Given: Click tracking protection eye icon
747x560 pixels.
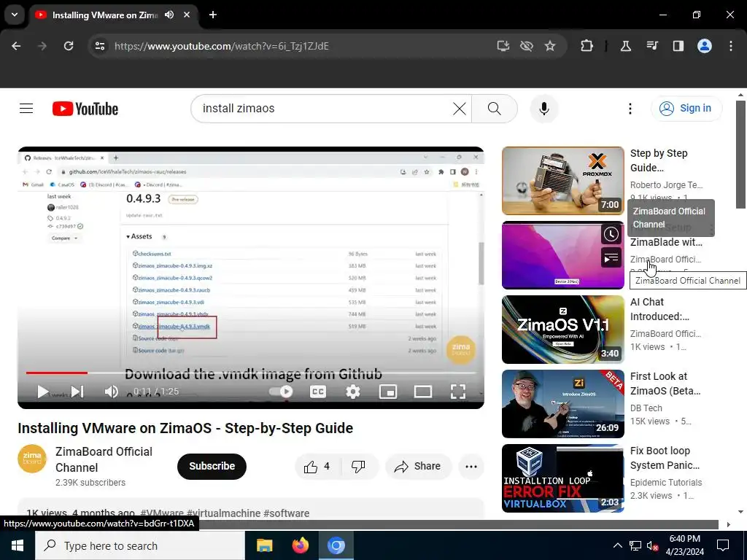Looking at the screenshot, I should [x=527, y=46].
